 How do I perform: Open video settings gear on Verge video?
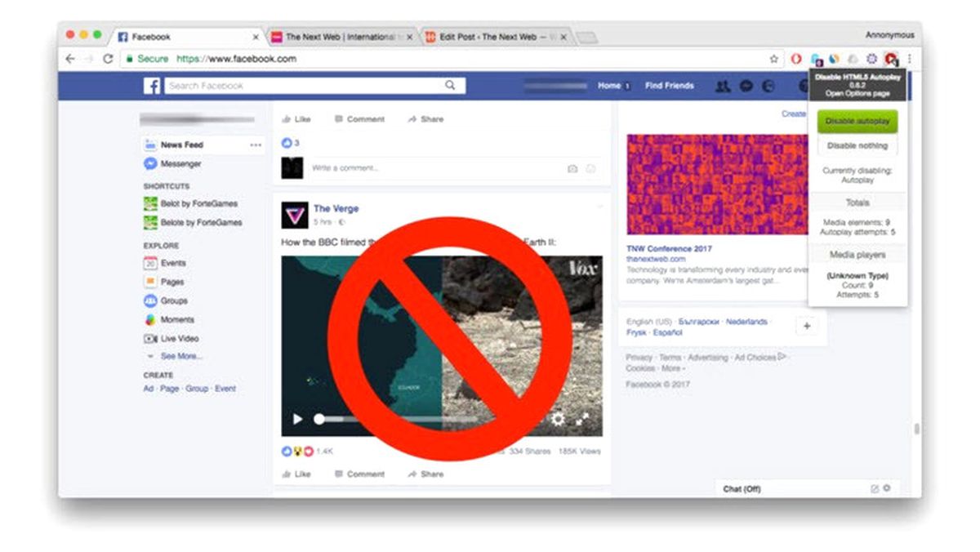click(x=558, y=419)
